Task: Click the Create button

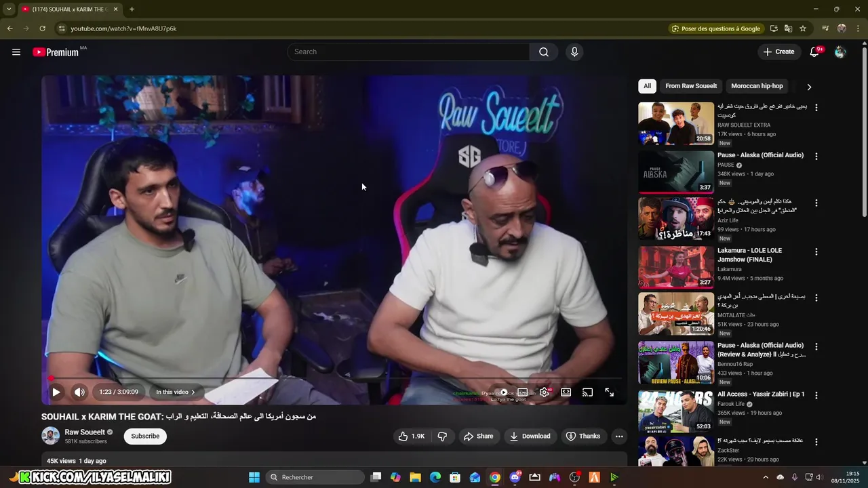Action: point(778,52)
